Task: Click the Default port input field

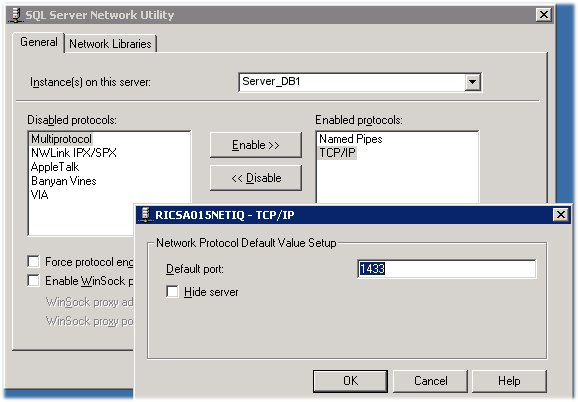Action: [x=447, y=269]
